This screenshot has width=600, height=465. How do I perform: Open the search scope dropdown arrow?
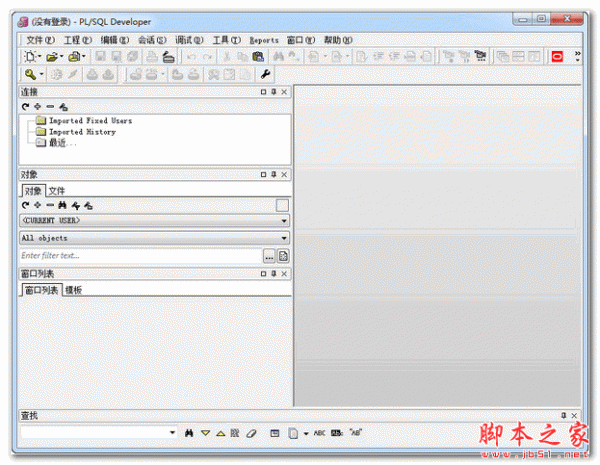tap(306, 434)
